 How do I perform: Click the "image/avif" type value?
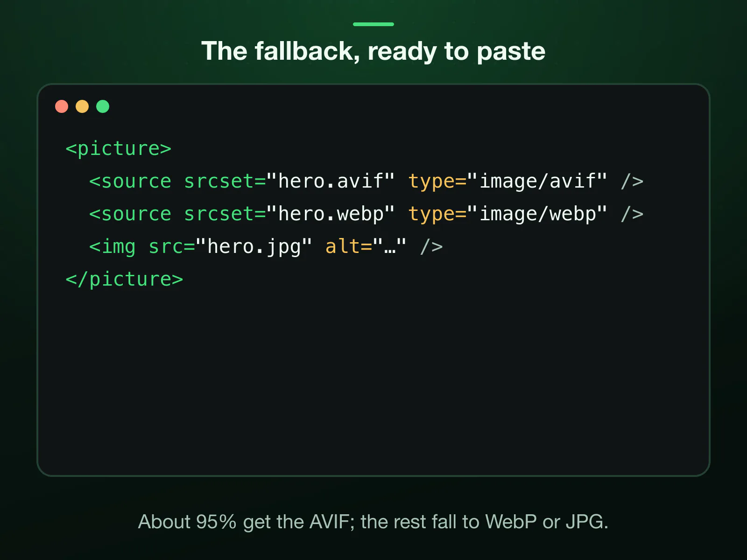point(538,181)
